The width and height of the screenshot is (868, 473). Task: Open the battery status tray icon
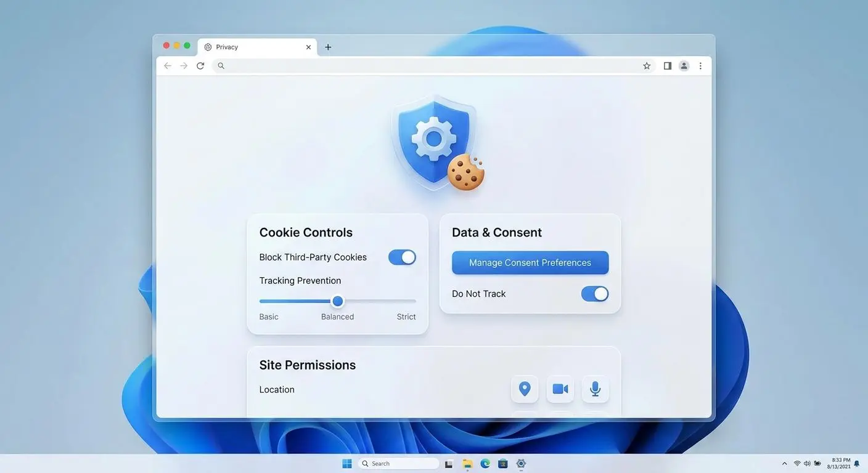click(x=817, y=464)
